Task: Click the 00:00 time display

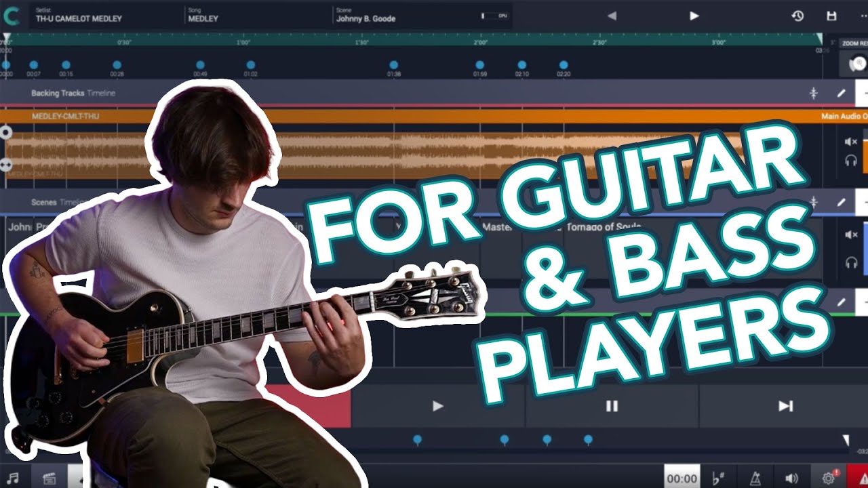Action: [x=682, y=478]
